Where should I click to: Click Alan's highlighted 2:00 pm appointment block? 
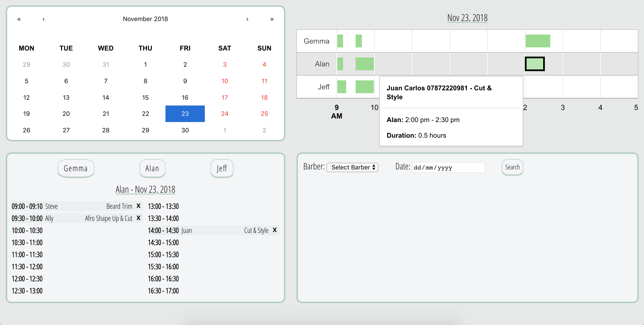[534, 64]
